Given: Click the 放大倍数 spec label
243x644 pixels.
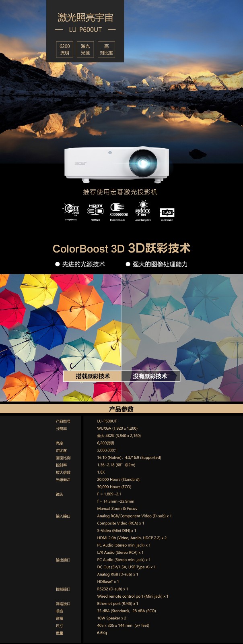Looking at the screenshot, I should coord(63,472).
